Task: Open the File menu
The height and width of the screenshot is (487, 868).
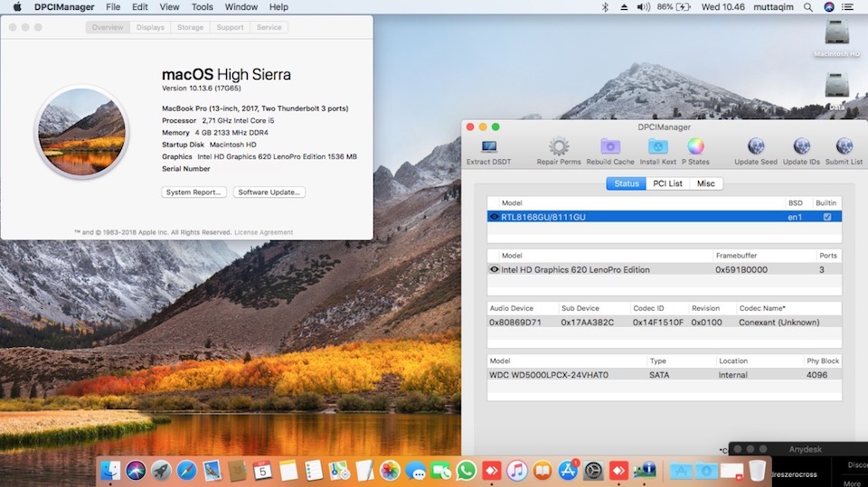Action: (x=113, y=7)
